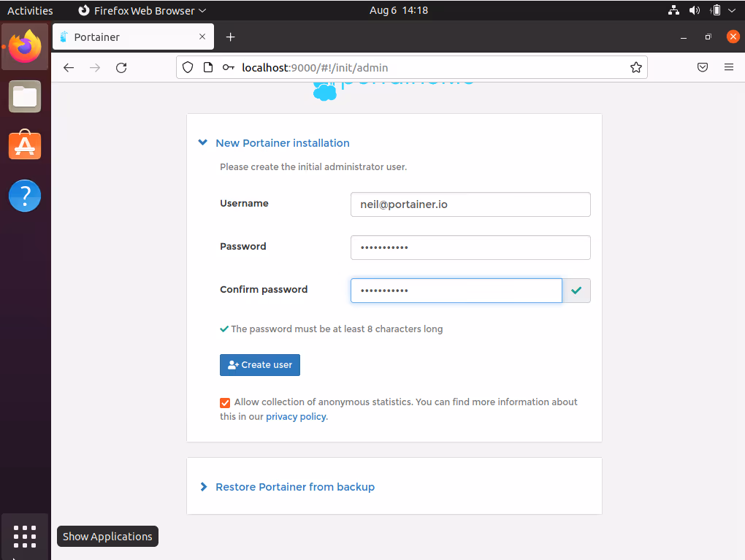
Task: Click the Password input field
Action: 470,248
